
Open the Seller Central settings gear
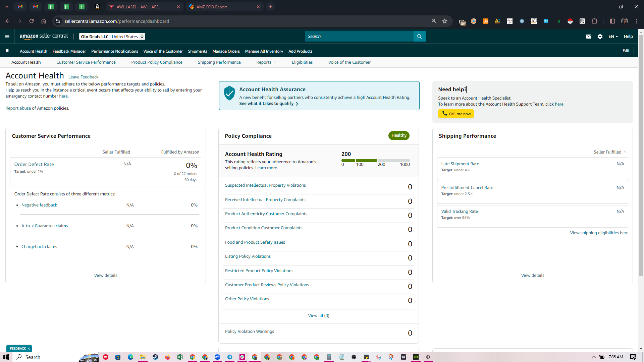[600, 37]
